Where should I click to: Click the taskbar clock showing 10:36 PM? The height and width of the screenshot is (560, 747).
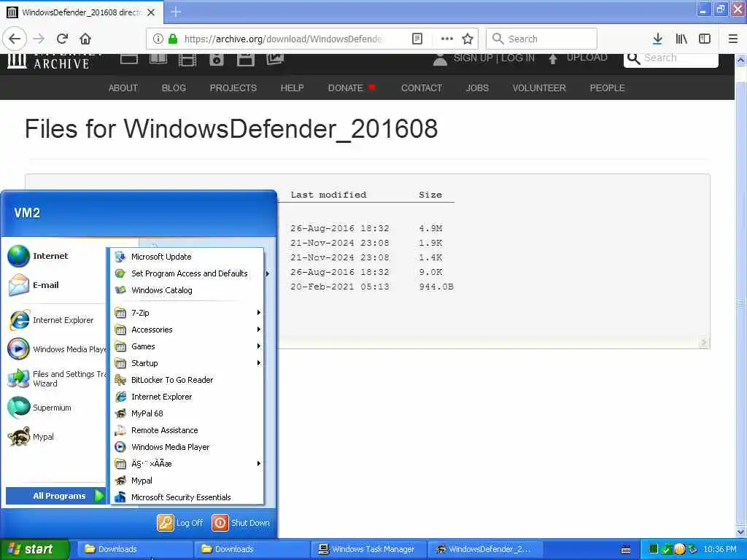tap(720, 549)
